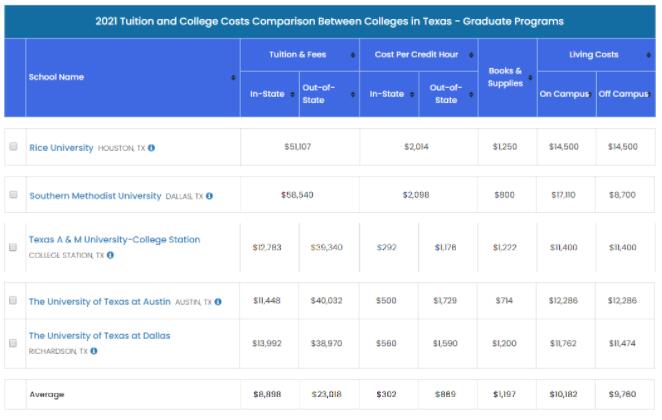The height and width of the screenshot is (420, 662).
Task: Click sort arrows on Living Costs header
Action: tap(649, 55)
